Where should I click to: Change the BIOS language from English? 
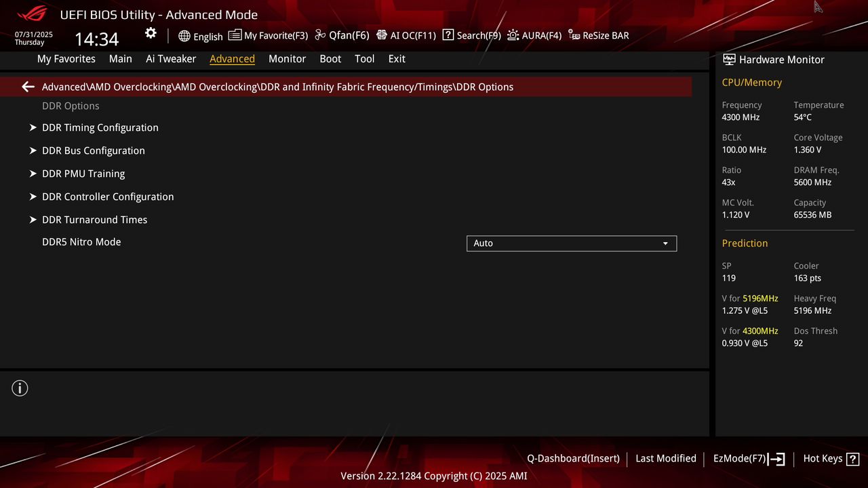tap(201, 35)
